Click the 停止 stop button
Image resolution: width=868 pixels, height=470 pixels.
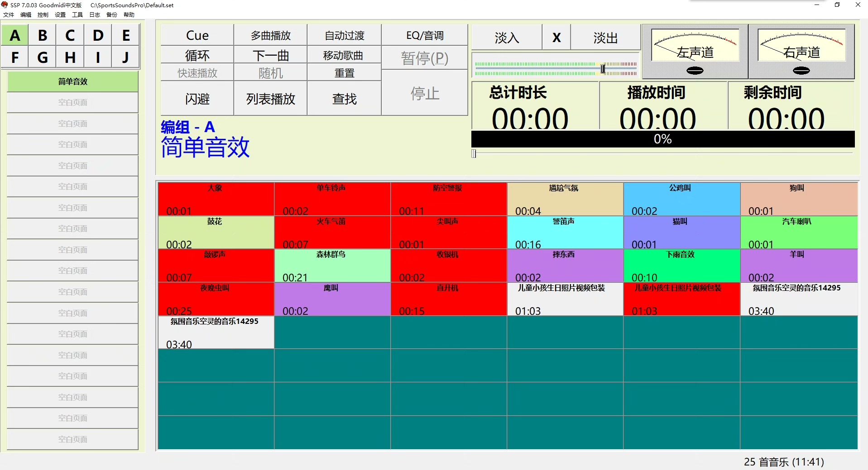(425, 93)
